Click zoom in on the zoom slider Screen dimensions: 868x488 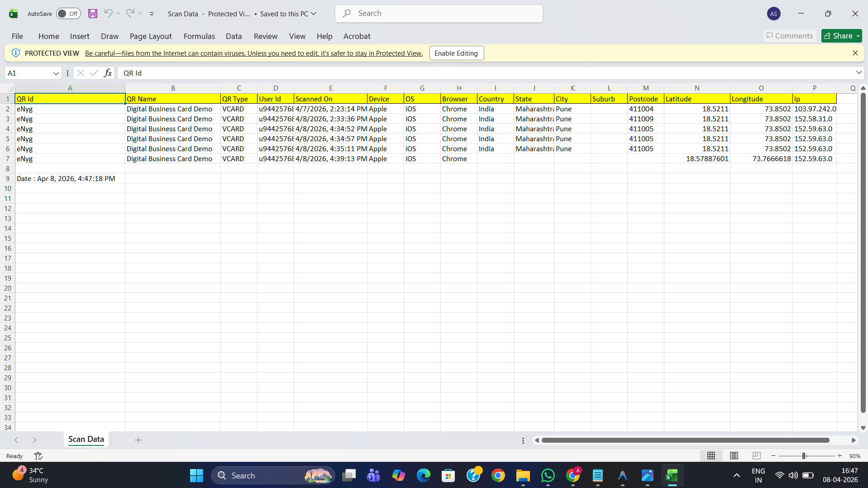[x=839, y=455]
